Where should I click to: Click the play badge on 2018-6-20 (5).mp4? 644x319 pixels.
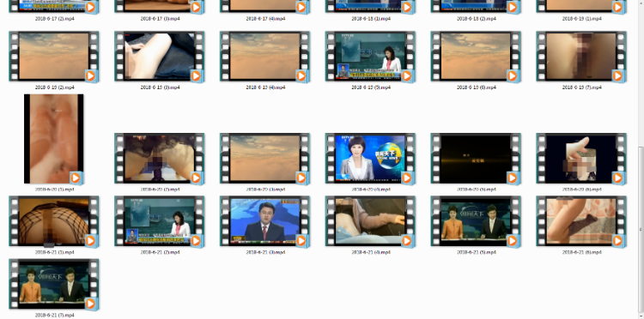(x=512, y=178)
